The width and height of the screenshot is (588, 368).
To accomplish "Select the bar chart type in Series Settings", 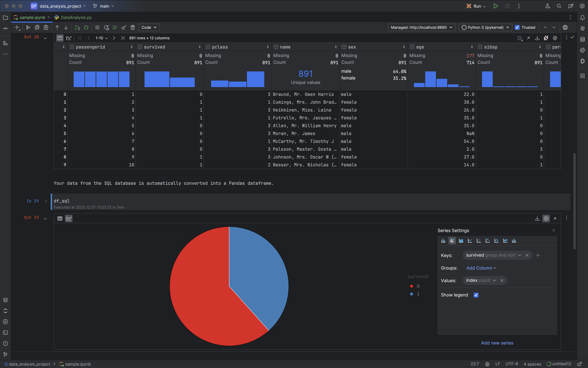I will click(443, 240).
